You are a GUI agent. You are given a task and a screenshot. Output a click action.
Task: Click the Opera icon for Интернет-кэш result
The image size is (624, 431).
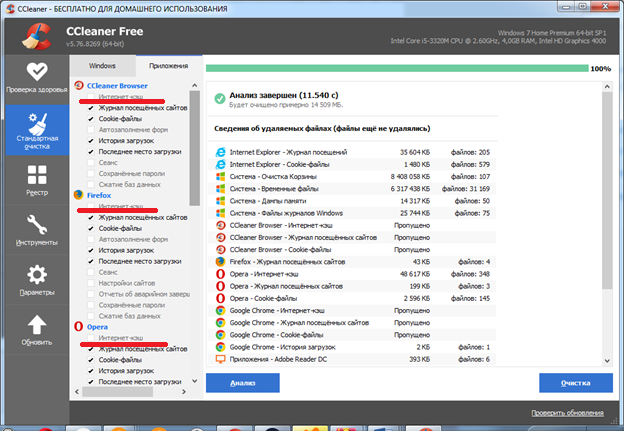220,274
